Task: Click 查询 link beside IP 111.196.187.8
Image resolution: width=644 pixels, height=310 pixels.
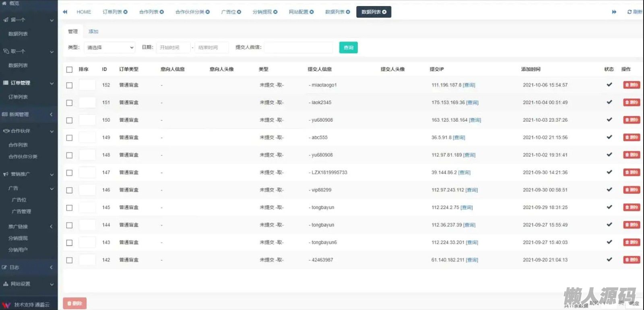Action: pyautogui.click(x=469, y=85)
